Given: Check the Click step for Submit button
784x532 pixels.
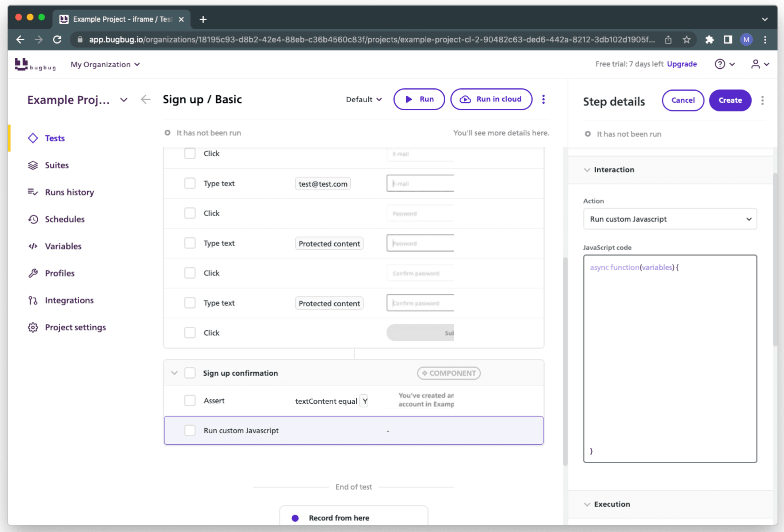Looking at the screenshot, I should tap(190, 333).
